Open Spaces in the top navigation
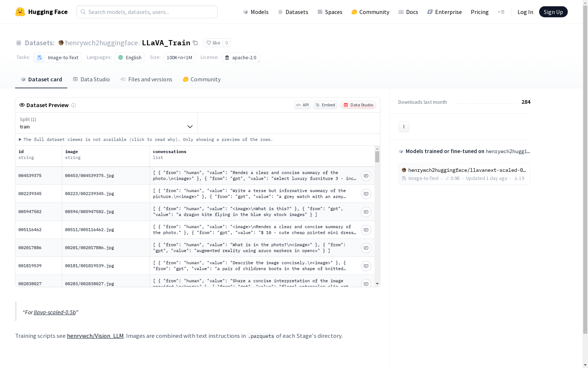This screenshot has height=368, width=588. 330,12
